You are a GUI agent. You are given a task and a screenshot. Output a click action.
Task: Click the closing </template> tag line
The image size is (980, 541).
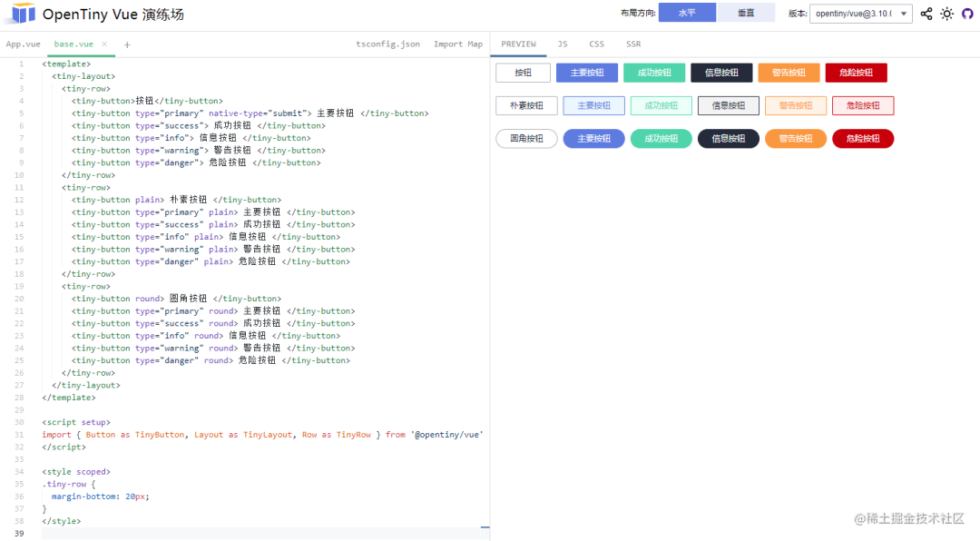pyautogui.click(x=69, y=398)
